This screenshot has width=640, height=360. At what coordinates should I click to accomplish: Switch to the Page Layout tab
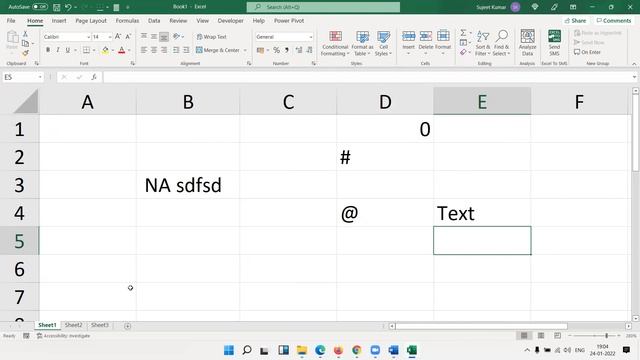point(91,20)
